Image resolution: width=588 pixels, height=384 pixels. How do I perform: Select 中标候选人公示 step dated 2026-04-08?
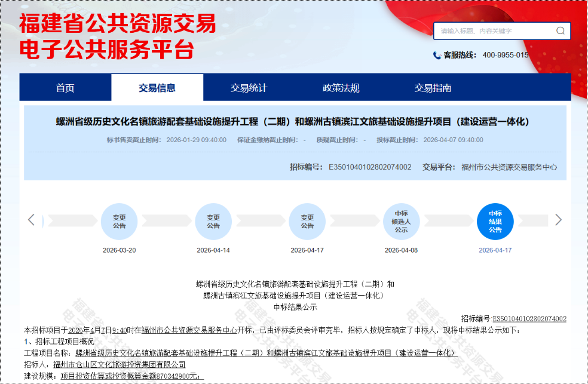401,222
